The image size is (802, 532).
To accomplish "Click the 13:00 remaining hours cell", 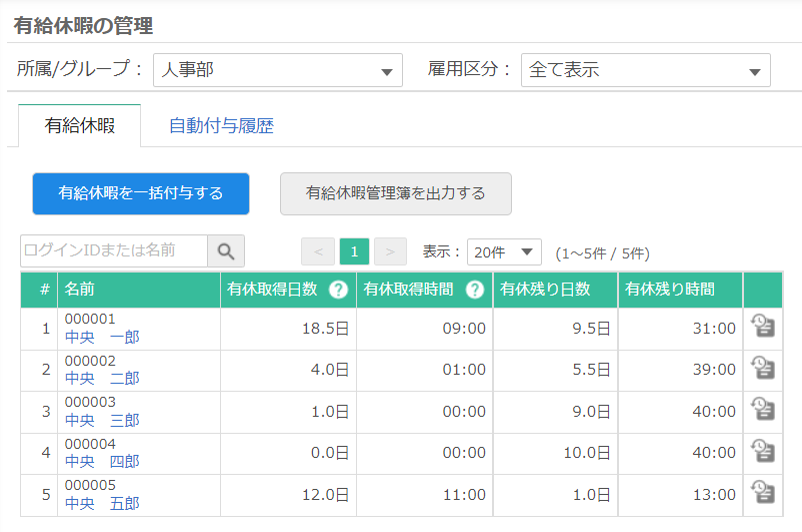I will pos(680,495).
